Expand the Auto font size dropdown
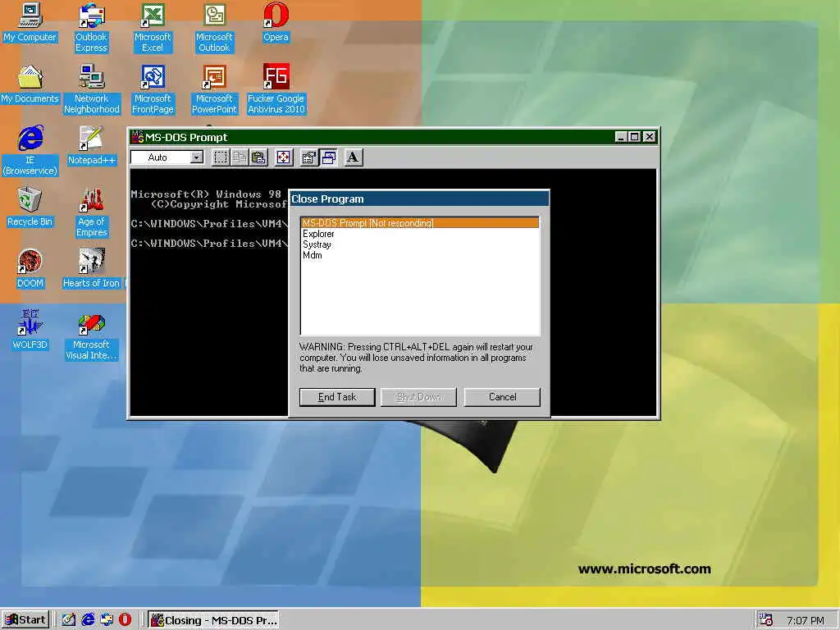Screen dimensions: 840x630 point(197,157)
